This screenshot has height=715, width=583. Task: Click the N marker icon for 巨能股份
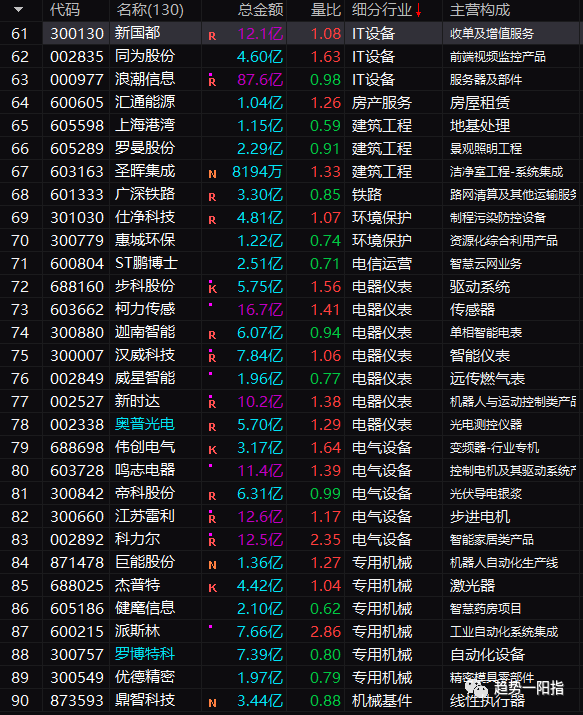click(x=212, y=565)
